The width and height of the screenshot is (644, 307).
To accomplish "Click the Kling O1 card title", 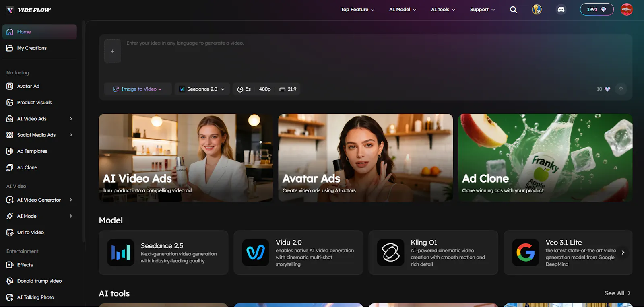I will 424,243.
